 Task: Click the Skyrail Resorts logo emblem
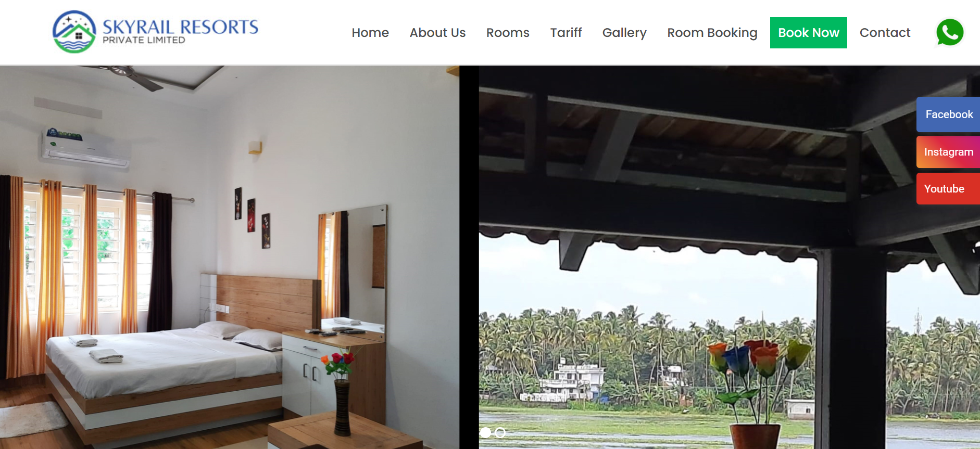pyautogui.click(x=74, y=32)
